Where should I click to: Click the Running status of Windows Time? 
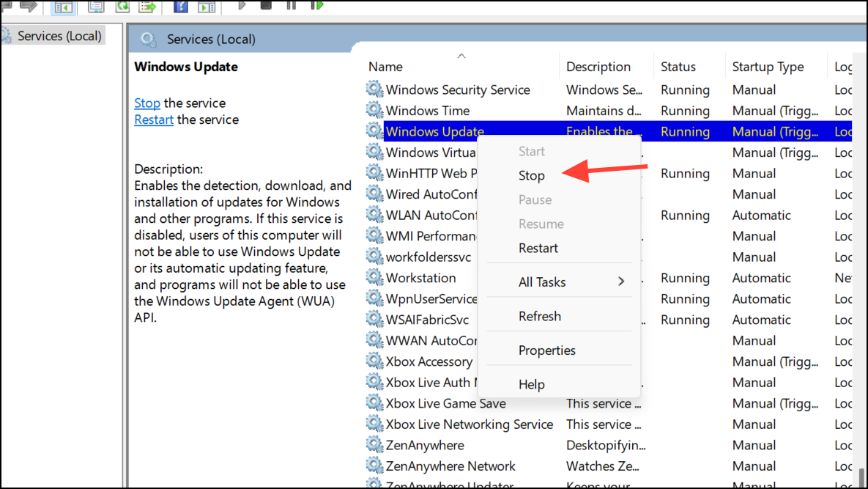tap(685, 111)
